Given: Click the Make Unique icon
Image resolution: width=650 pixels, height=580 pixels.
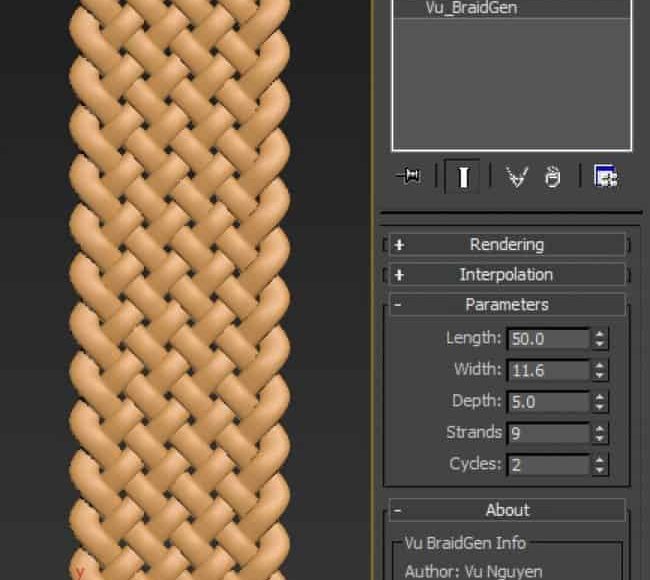Looking at the screenshot, I should click(516, 177).
